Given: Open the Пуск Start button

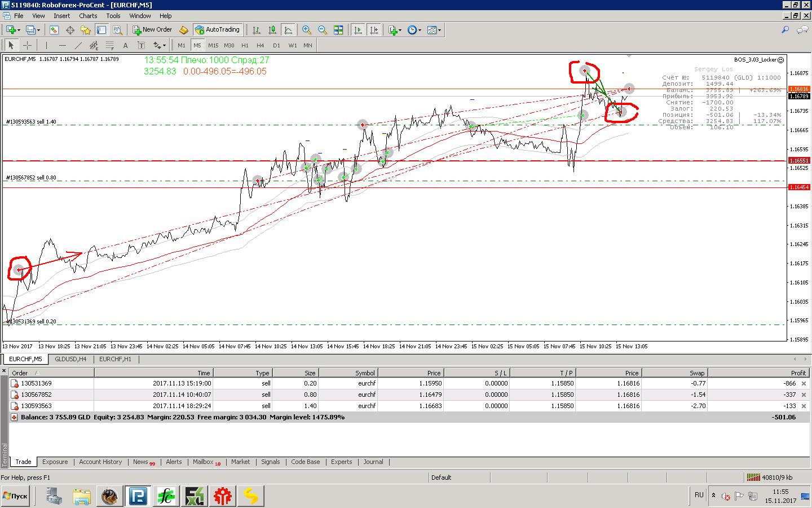Looking at the screenshot, I should coord(15,496).
